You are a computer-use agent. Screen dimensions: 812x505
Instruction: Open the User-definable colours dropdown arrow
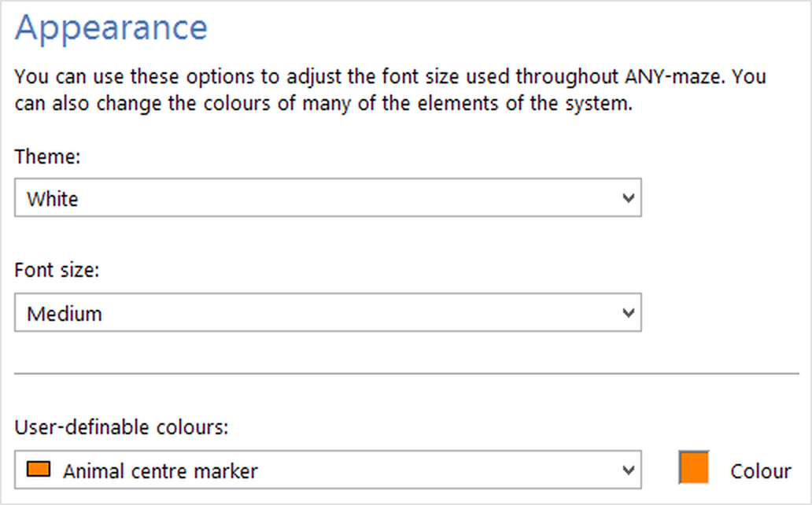coord(628,470)
